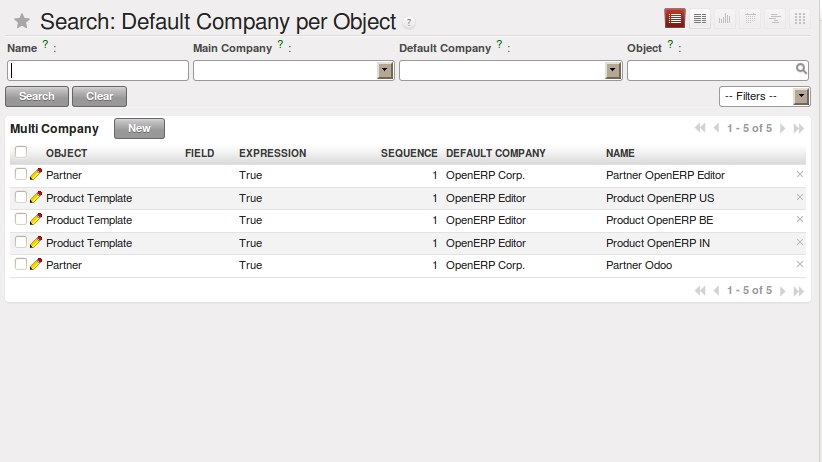Click the magnifier in the Object field
This screenshot has width=822, height=462.
pos(801,70)
